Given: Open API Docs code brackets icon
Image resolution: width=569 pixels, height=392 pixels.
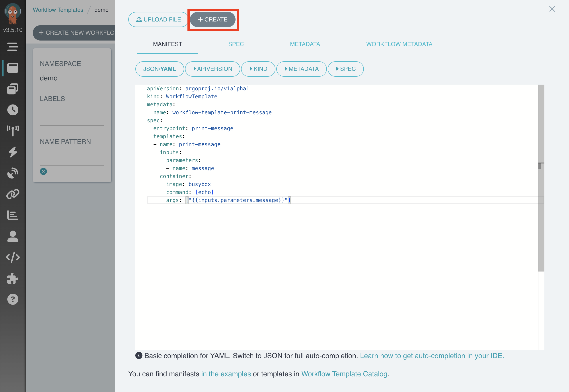Looking at the screenshot, I should [13, 257].
